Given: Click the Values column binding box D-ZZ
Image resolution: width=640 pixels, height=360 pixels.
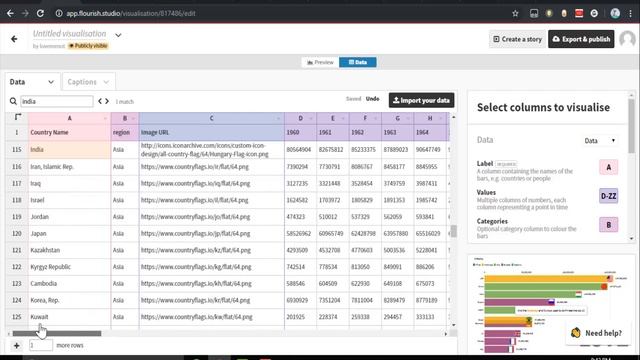Looking at the screenshot, I should click(x=608, y=196).
